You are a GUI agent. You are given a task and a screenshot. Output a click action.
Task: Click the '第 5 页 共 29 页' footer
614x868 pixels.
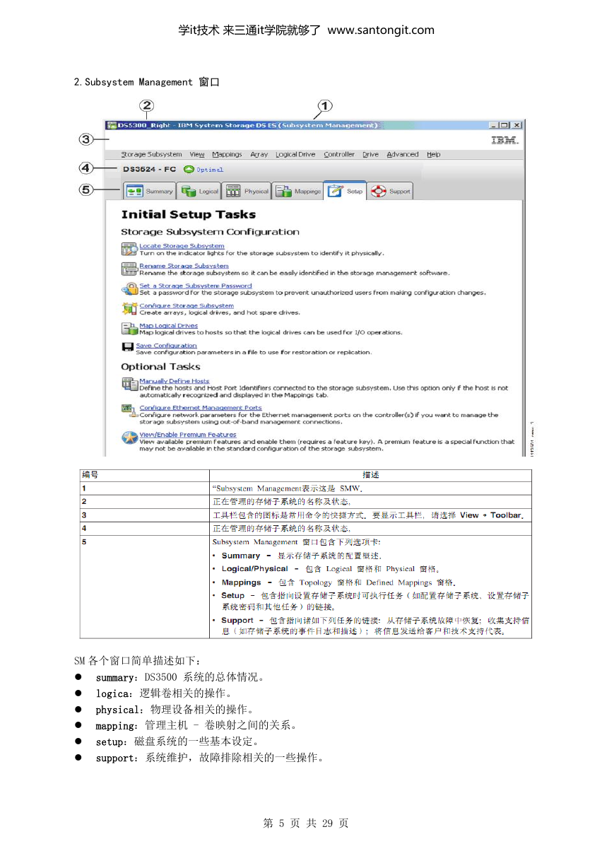(306, 823)
